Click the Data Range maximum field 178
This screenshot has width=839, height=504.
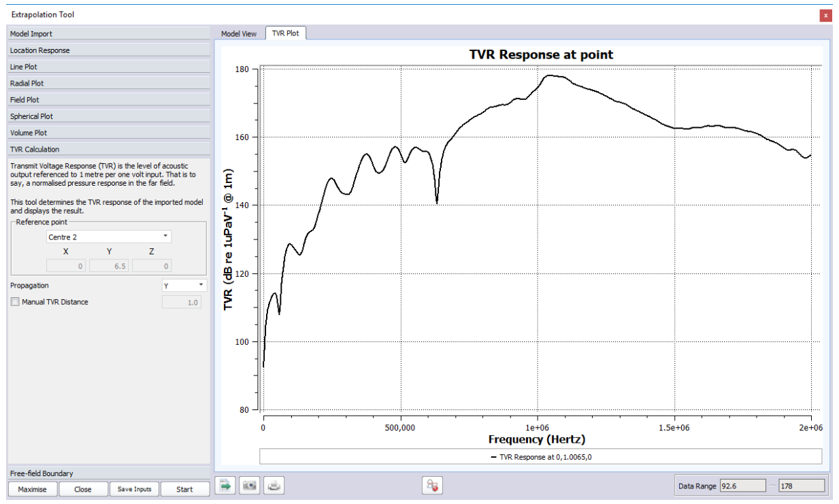[802, 486]
